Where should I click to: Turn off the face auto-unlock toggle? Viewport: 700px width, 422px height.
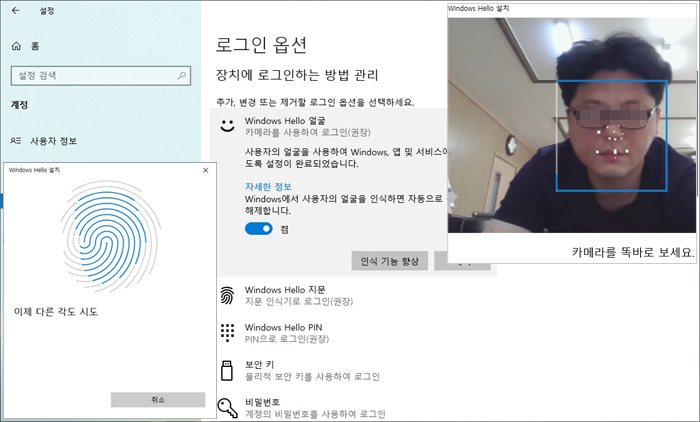point(258,229)
